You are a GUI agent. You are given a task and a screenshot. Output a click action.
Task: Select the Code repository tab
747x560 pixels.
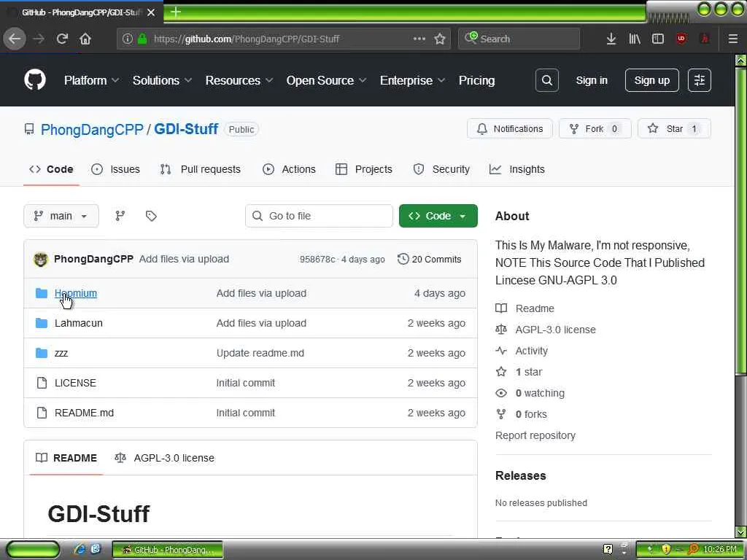(x=52, y=169)
